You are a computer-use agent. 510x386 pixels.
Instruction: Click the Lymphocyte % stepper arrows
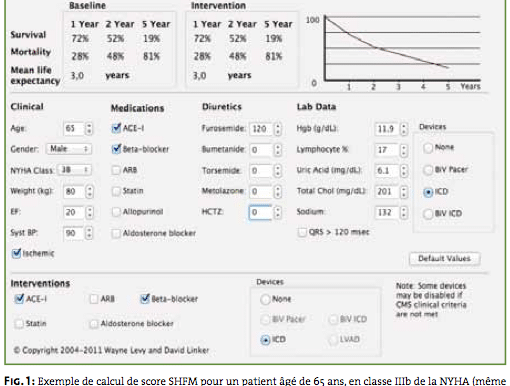(404, 150)
